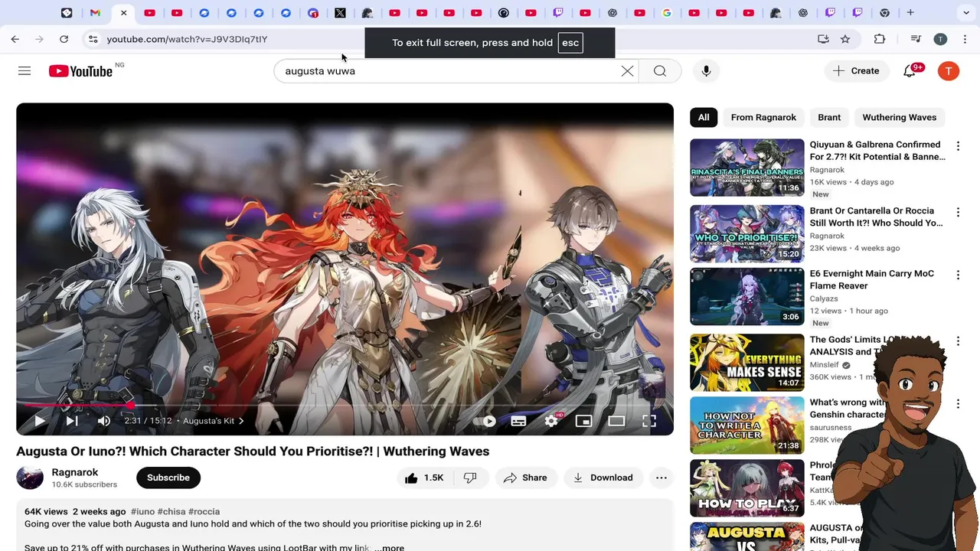Play the video
The height and width of the screenshot is (551, 980).
[x=40, y=421]
